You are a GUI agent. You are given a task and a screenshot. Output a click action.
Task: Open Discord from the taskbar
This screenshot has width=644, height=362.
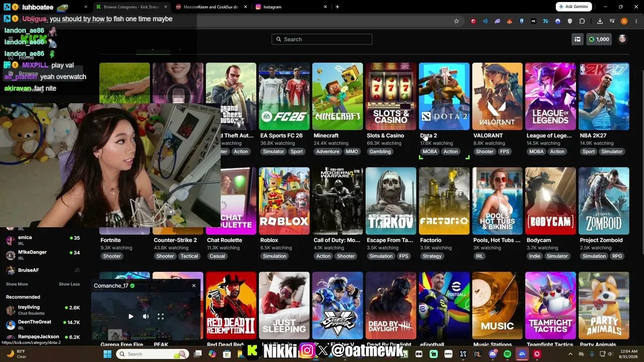[493, 354]
